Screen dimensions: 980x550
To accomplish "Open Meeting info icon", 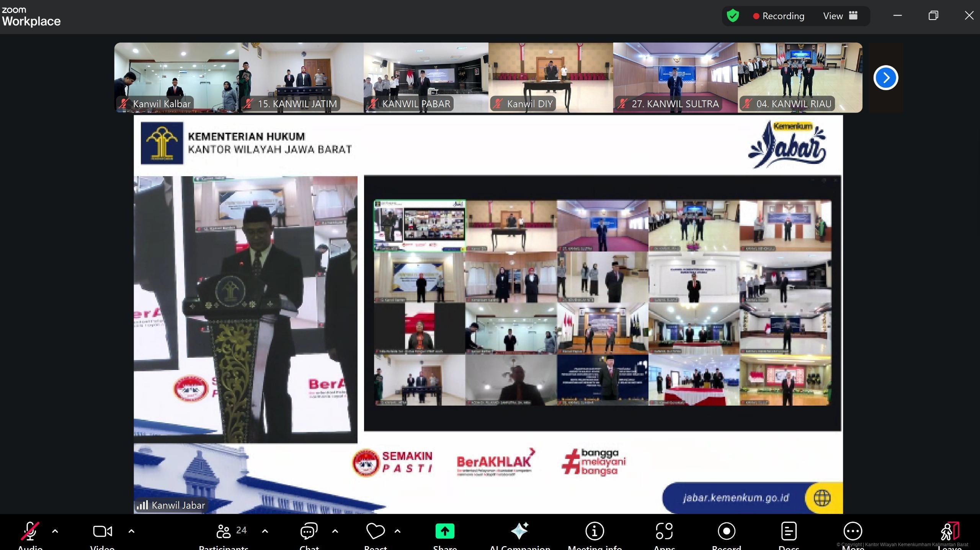I will [595, 532].
